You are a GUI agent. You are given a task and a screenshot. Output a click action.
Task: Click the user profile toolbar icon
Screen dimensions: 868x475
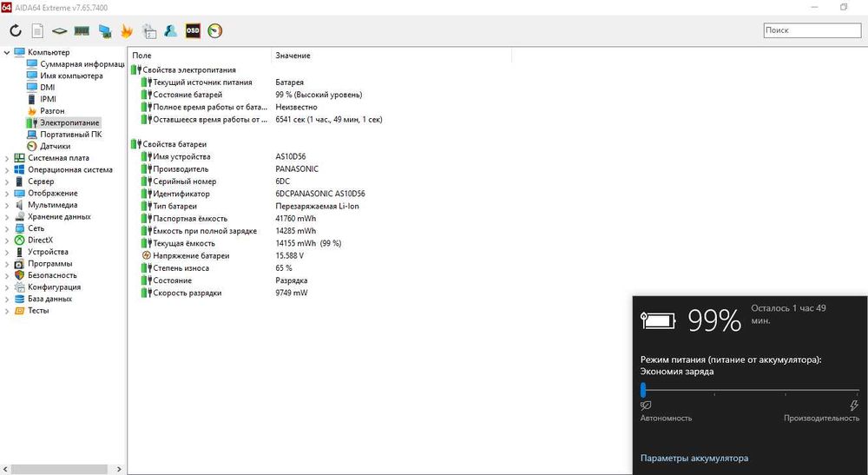click(x=170, y=31)
